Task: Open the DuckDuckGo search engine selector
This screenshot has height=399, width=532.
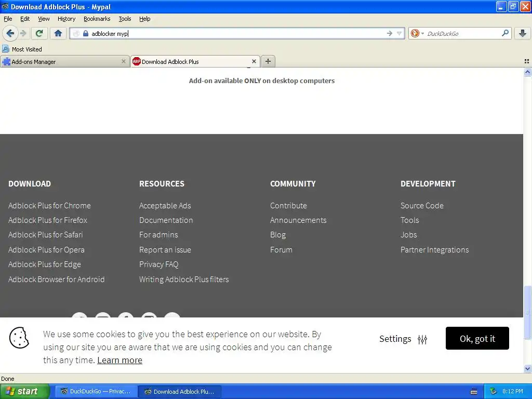Action: 417,33
